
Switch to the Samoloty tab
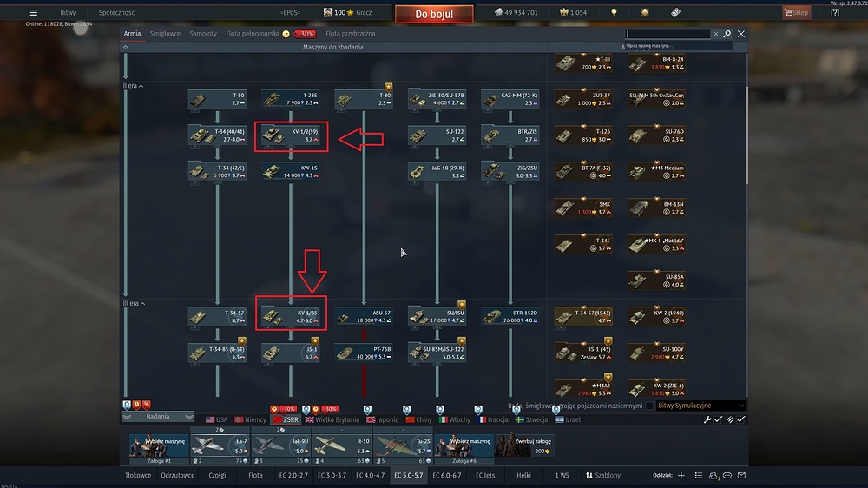(203, 34)
